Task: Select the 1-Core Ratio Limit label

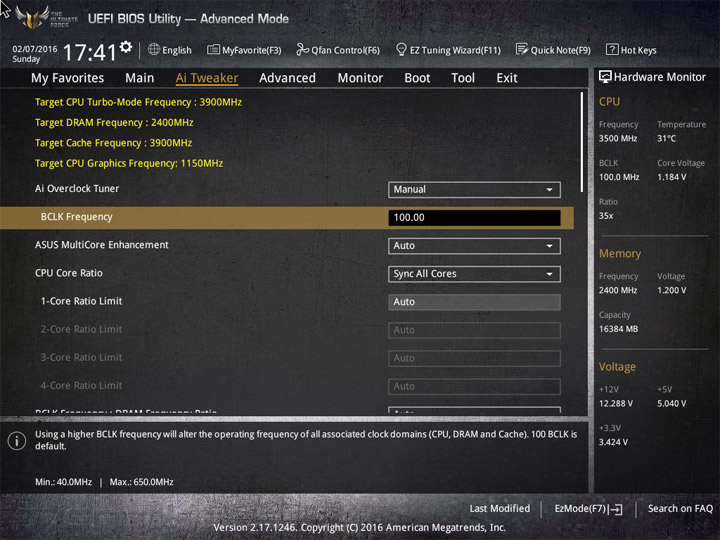Action: (81, 301)
